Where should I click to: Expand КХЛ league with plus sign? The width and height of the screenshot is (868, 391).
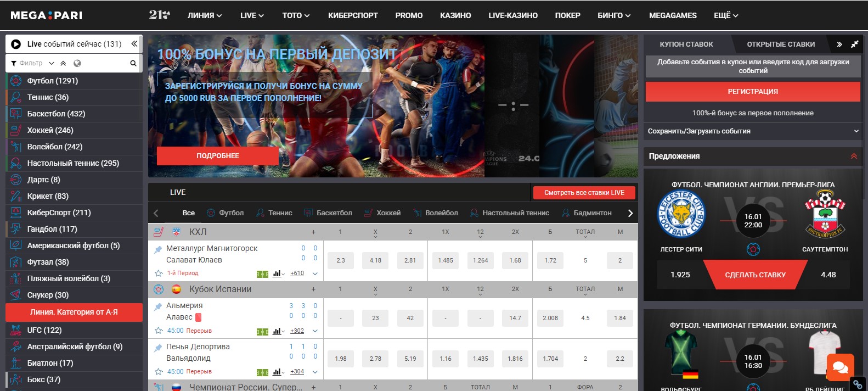click(313, 232)
